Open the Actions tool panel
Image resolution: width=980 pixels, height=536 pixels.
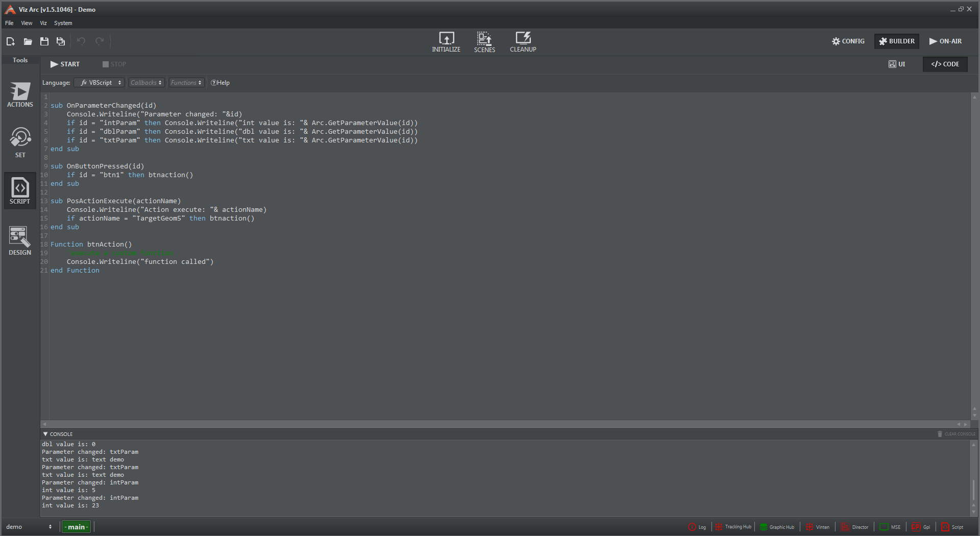click(20, 95)
